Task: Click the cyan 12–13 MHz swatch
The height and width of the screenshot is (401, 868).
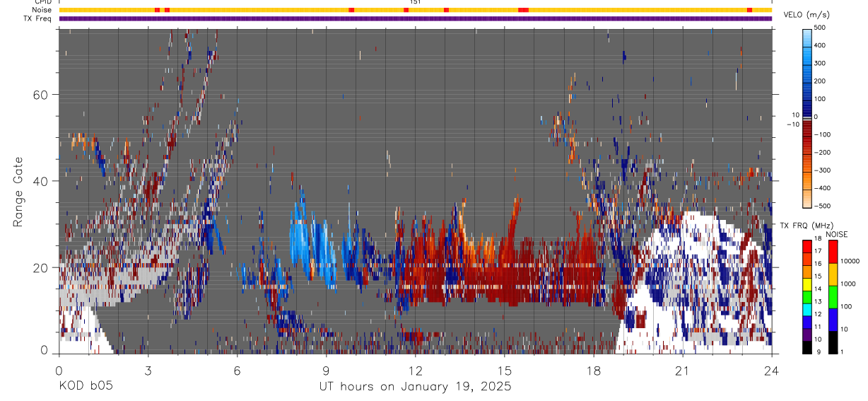Action: click(807, 309)
